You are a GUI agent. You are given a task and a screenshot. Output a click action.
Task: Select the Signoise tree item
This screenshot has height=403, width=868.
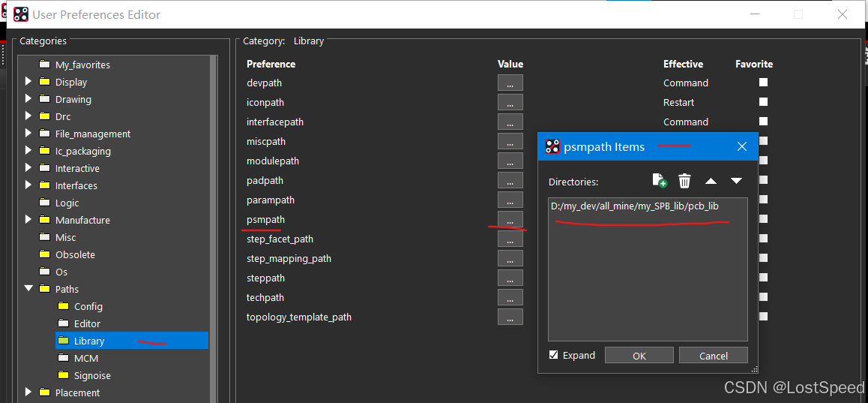(x=92, y=376)
